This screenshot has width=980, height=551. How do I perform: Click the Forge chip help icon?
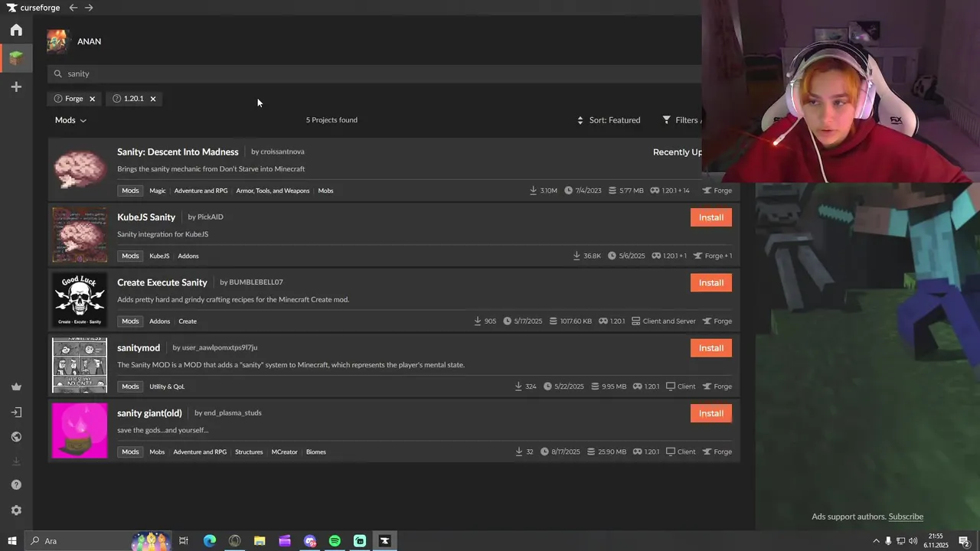(58, 99)
